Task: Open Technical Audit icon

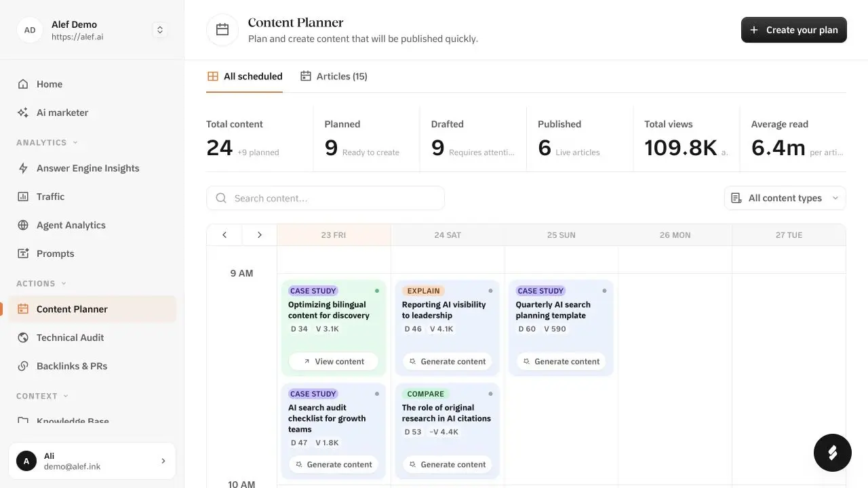Action: (x=23, y=338)
